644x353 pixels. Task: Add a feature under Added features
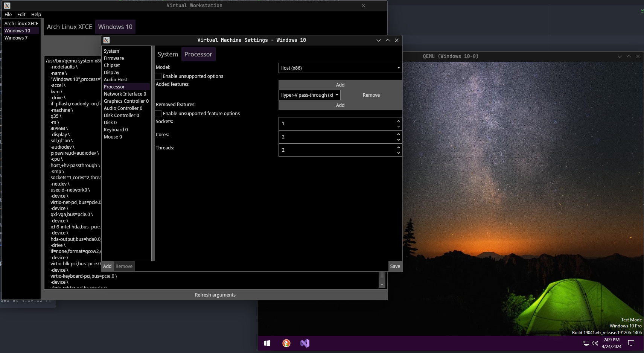340,85
